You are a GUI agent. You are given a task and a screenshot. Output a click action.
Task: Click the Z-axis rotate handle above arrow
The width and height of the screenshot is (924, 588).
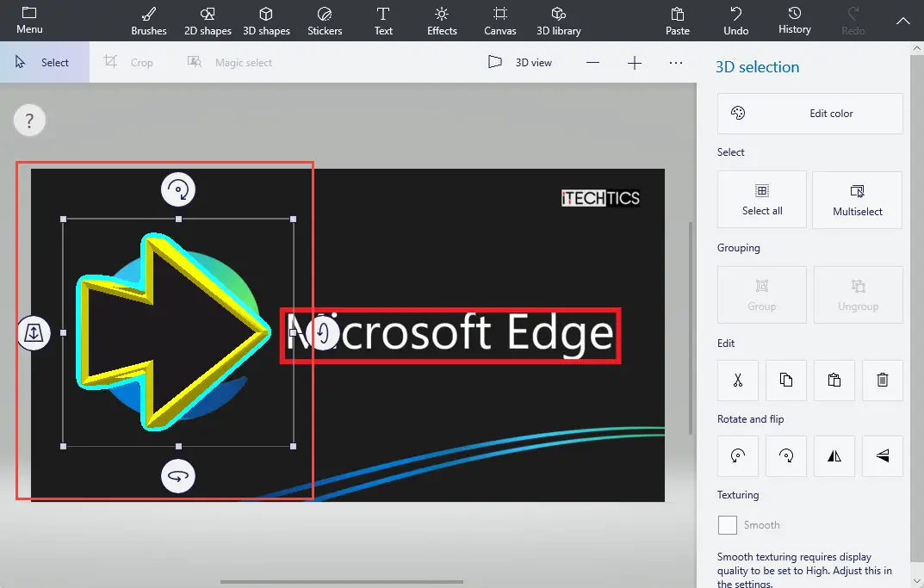178,189
